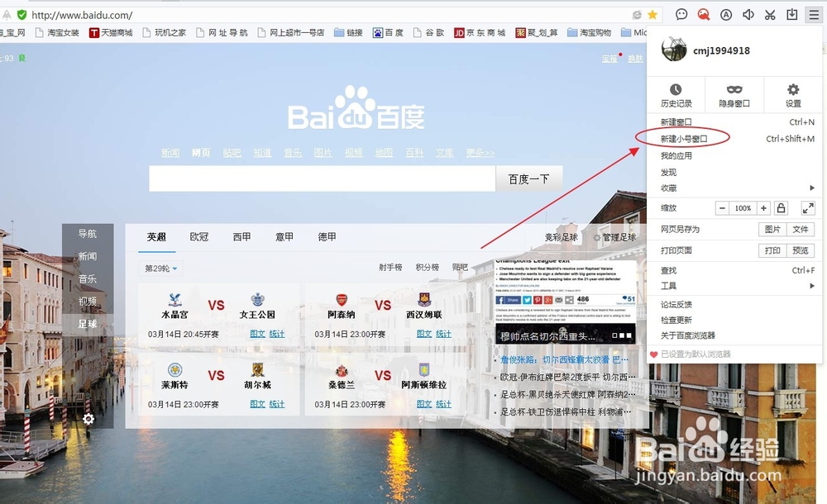Save page as 图片 button

pyautogui.click(x=772, y=230)
